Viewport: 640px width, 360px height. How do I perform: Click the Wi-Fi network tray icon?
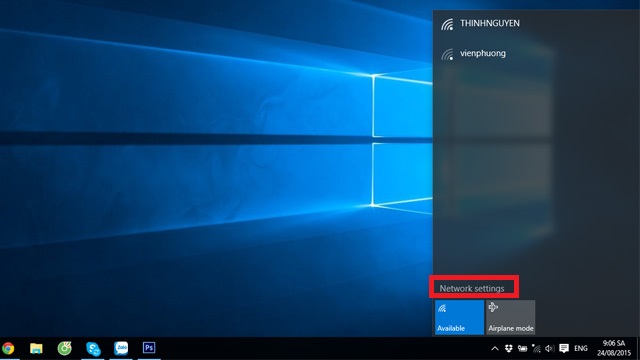tap(536, 349)
